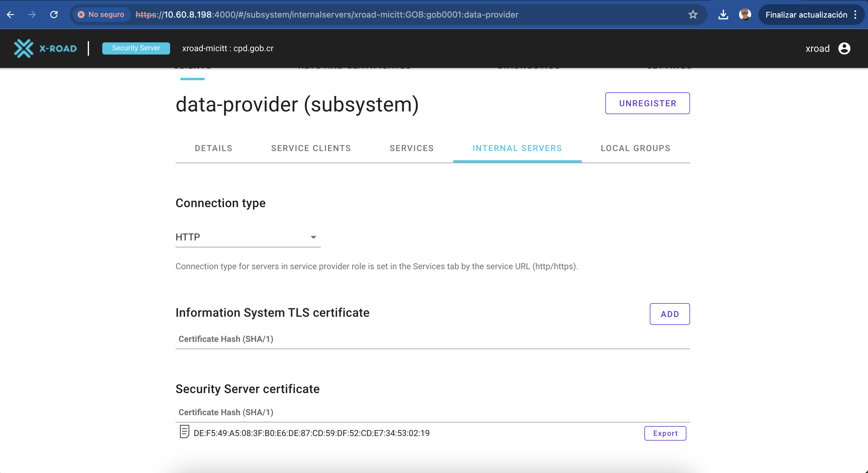Reload the page with the refresh icon
868x473 pixels.
54,15
